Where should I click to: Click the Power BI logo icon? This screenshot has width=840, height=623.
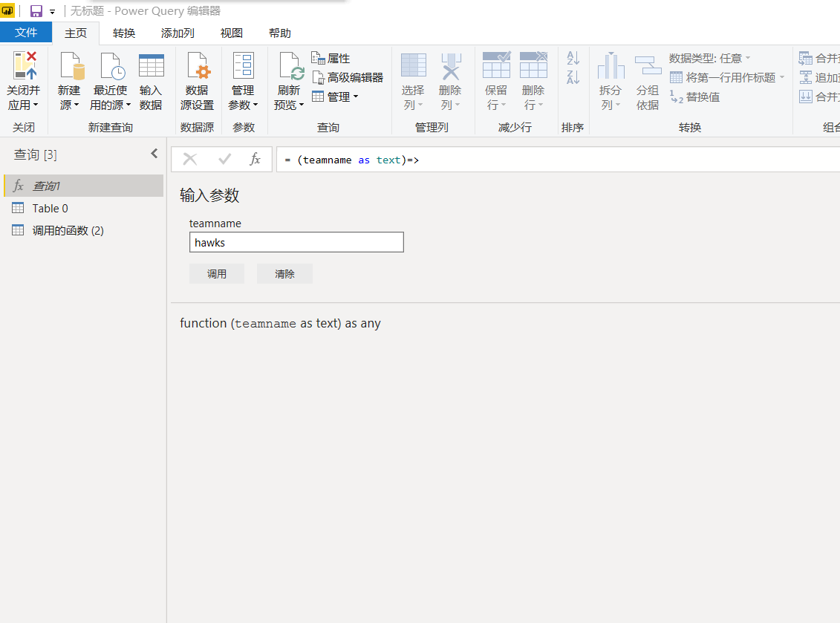(x=7, y=10)
